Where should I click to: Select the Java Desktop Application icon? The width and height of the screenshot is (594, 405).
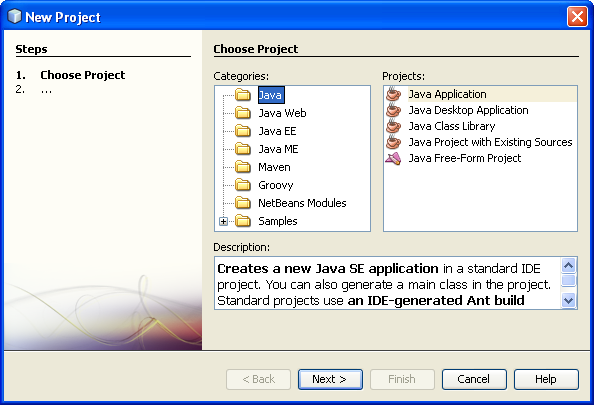393,110
